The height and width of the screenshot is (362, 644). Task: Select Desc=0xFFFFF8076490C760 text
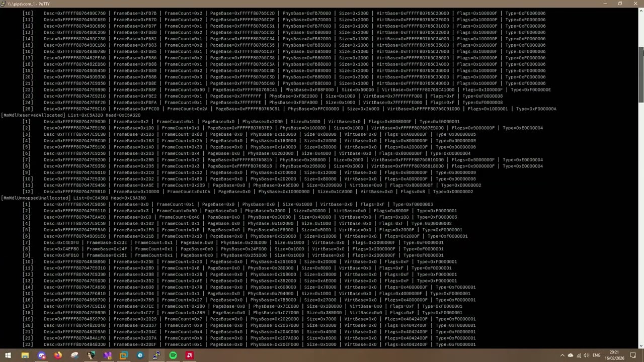pyautogui.click(x=75, y=13)
